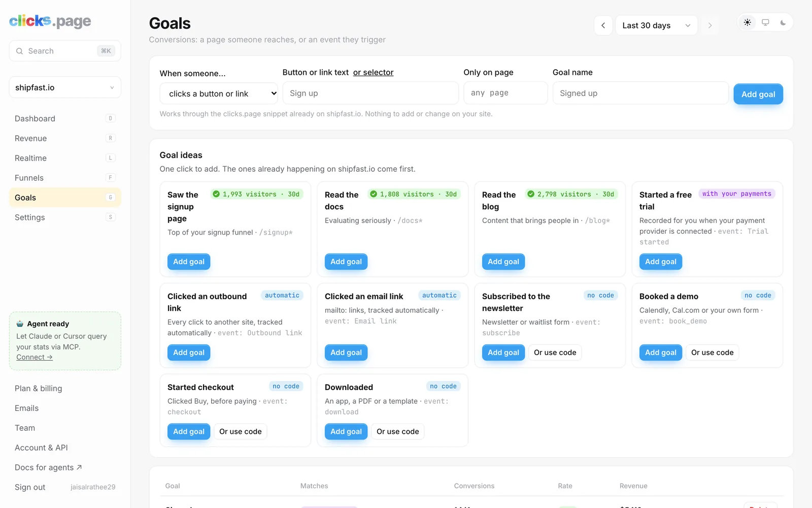This screenshot has width=812, height=508.
Task: Open Dashboard in the sidebar
Action: 65,118
